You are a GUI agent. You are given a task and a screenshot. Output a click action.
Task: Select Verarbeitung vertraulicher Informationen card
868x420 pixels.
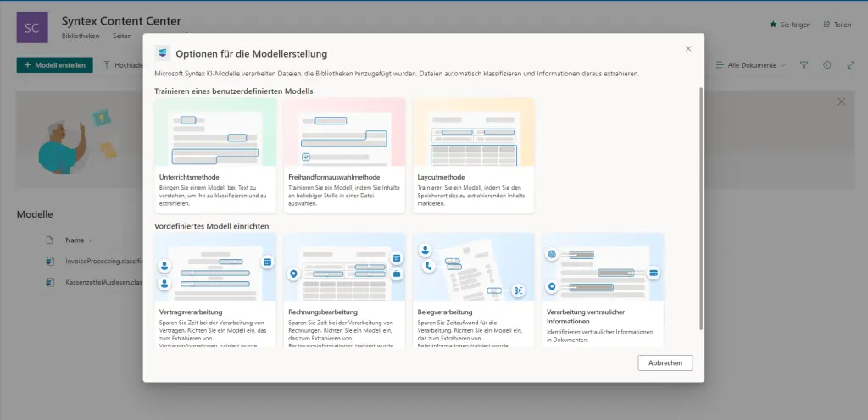point(603,290)
